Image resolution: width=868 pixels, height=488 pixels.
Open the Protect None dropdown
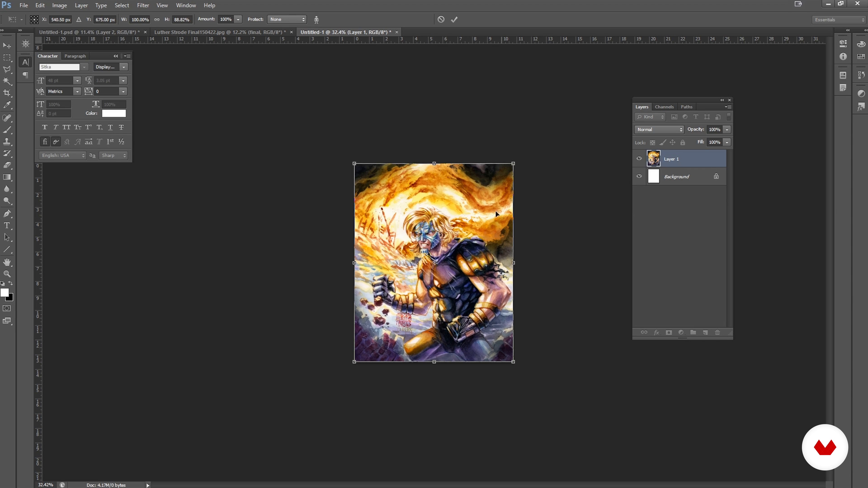[287, 19]
